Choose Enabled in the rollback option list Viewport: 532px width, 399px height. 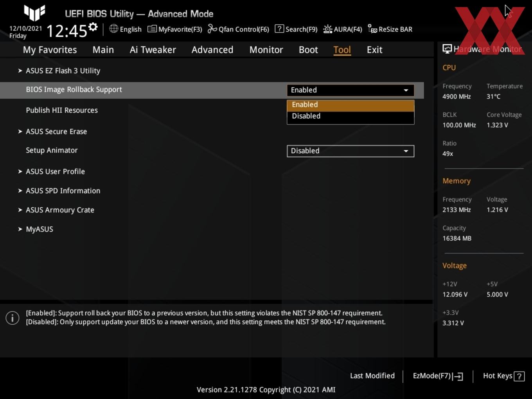pyautogui.click(x=350, y=105)
